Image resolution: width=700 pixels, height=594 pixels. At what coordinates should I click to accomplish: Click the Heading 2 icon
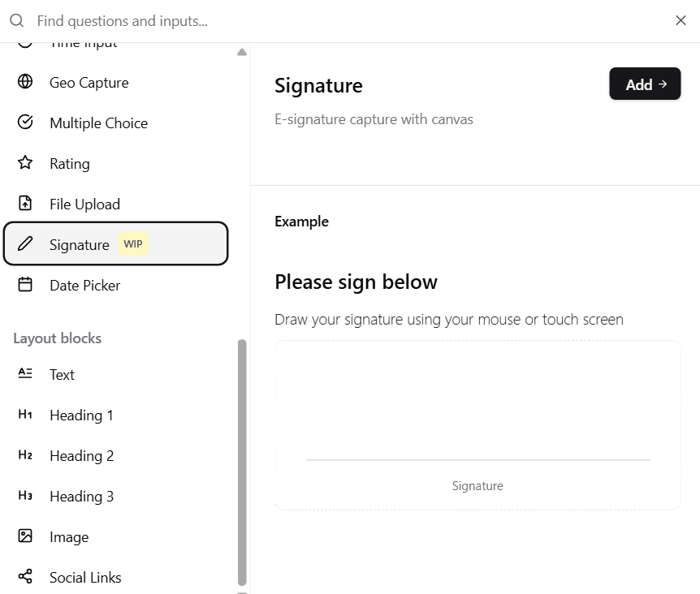[24, 455]
